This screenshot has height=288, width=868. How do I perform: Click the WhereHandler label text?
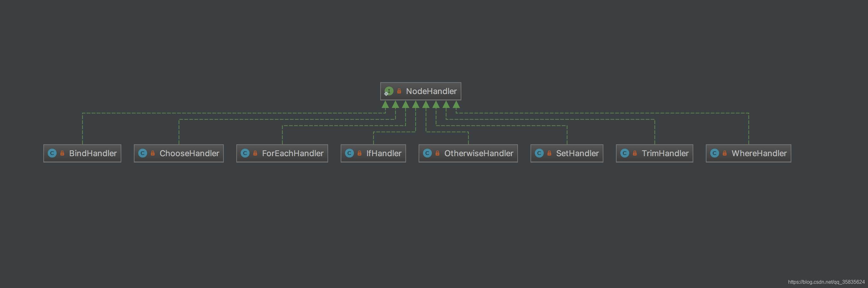759,153
